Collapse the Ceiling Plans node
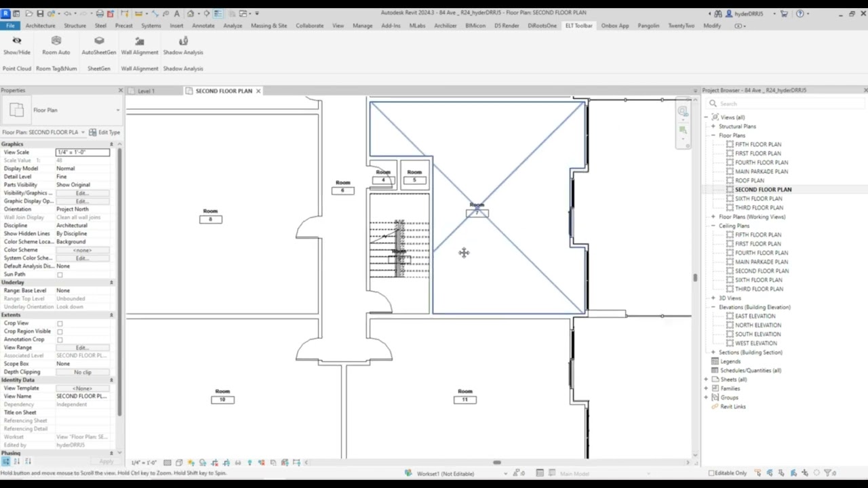 [713, 226]
